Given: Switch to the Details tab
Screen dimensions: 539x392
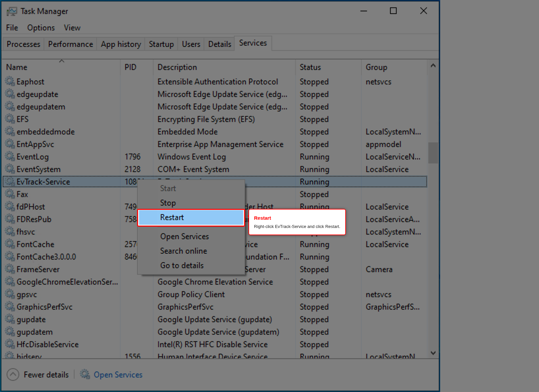Looking at the screenshot, I should point(220,44).
